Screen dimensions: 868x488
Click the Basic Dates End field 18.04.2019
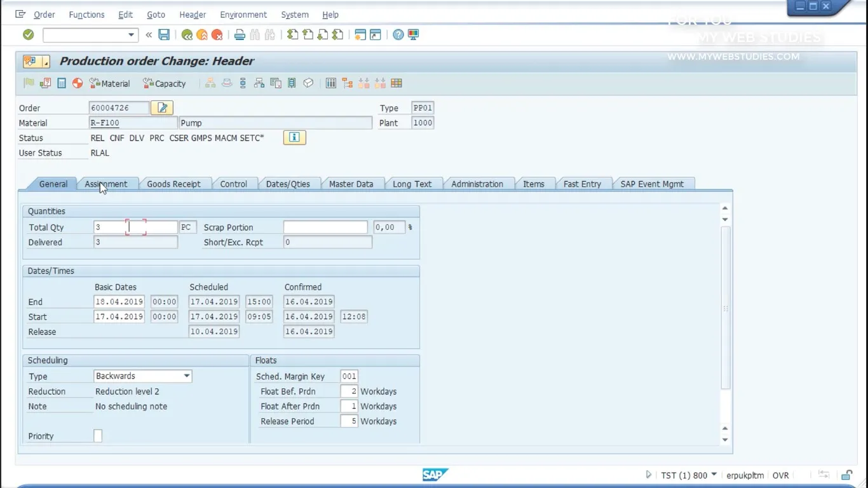119,302
